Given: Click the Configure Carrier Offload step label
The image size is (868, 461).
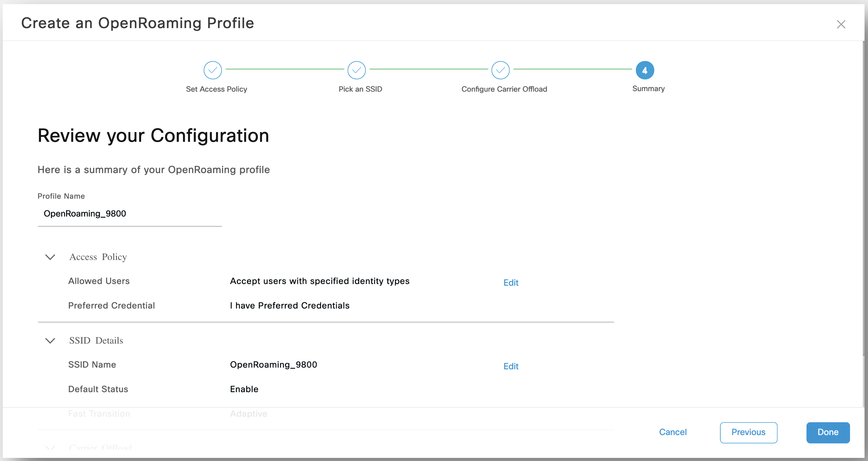Looking at the screenshot, I should click(504, 89).
